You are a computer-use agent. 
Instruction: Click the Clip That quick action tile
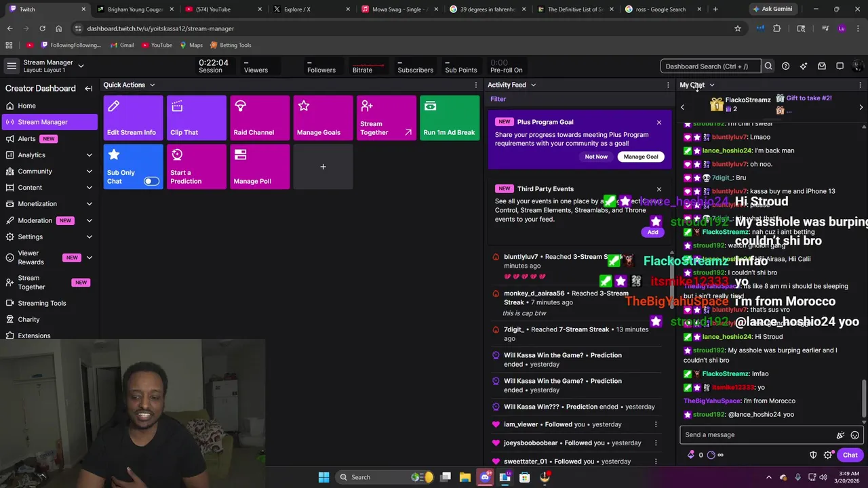coord(197,118)
